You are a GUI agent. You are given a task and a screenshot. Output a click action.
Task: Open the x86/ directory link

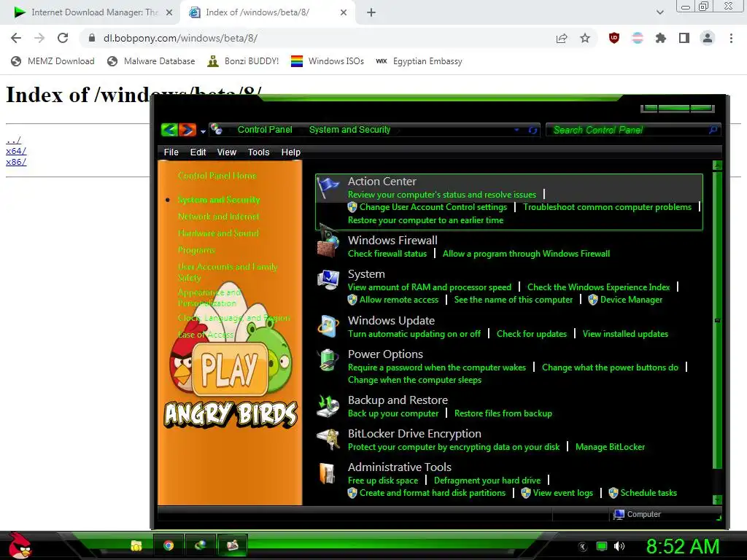point(16,162)
